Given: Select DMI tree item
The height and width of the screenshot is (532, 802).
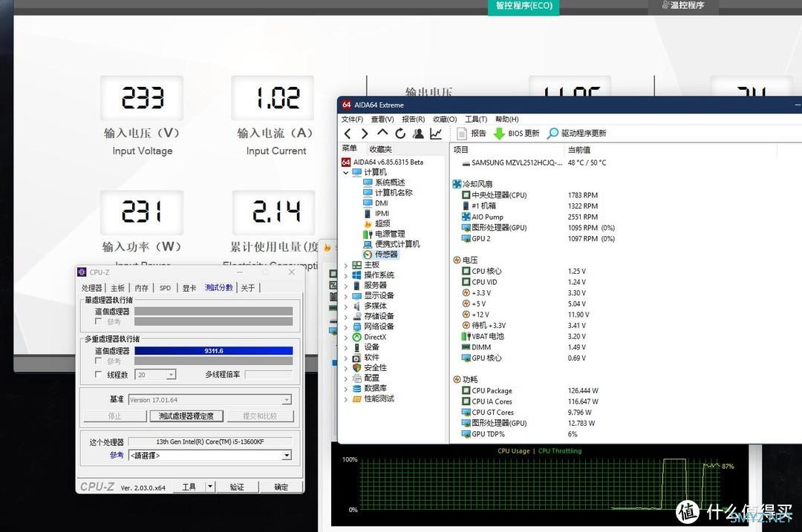Looking at the screenshot, I should pyautogui.click(x=376, y=203).
